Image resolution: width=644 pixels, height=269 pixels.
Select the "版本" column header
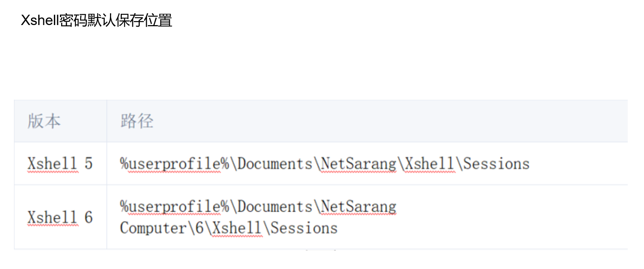(x=44, y=121)
